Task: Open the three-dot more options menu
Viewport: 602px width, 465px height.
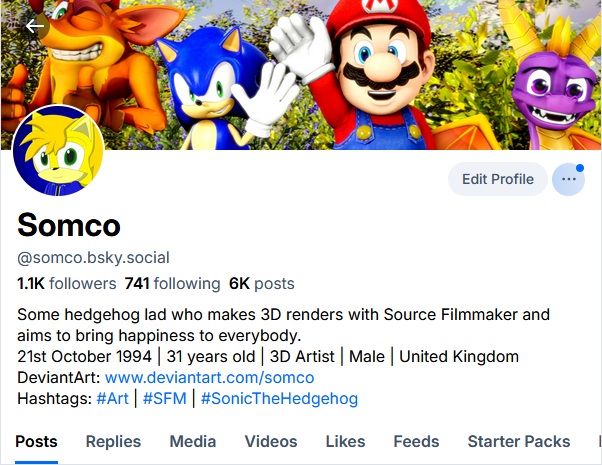Action: click(x=568, y=179)
